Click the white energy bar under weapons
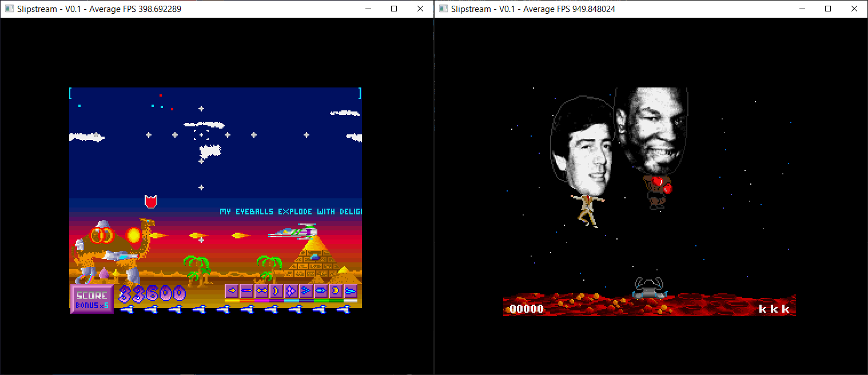 351,301
